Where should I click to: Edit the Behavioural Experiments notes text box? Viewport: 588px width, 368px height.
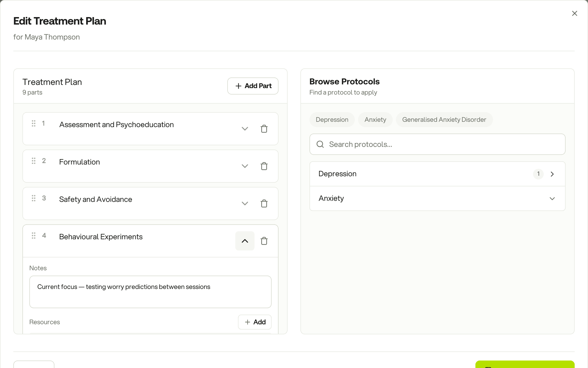(x=150, y=292)
